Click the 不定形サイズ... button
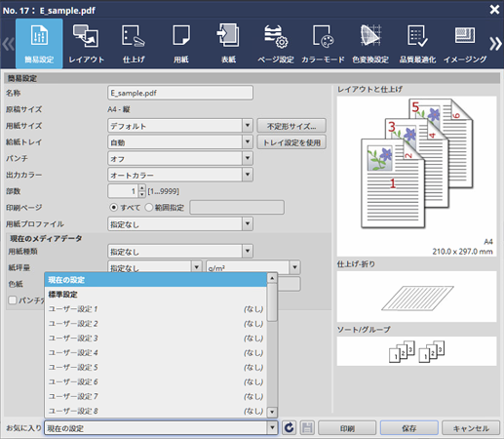504x439 pixels. pos(291,126)
